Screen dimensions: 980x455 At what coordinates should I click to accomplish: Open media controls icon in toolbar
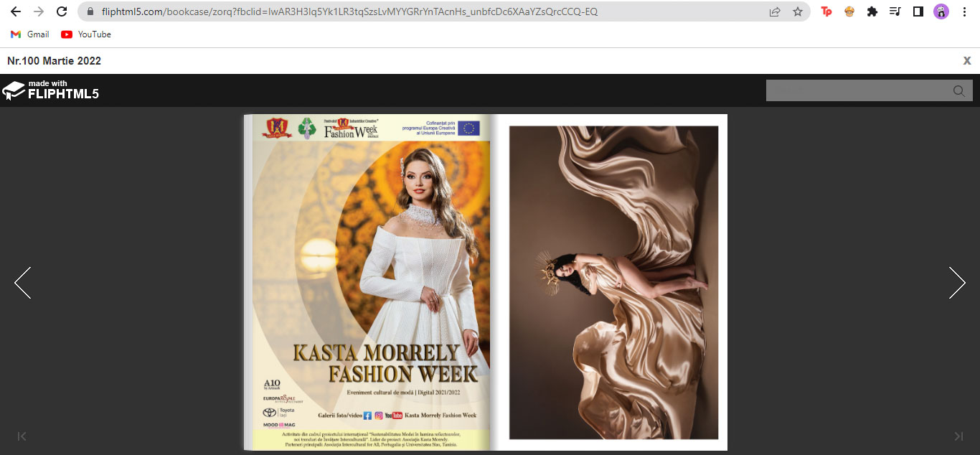coord(895,11)
